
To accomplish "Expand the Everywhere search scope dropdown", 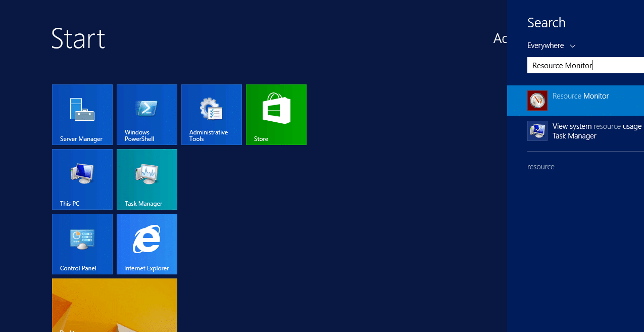I will (x=552, y=45).
